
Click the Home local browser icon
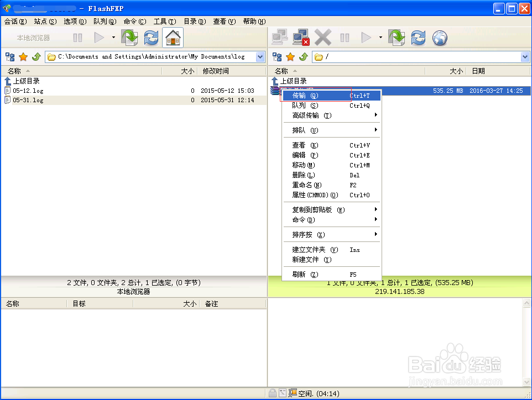[173, 38]
